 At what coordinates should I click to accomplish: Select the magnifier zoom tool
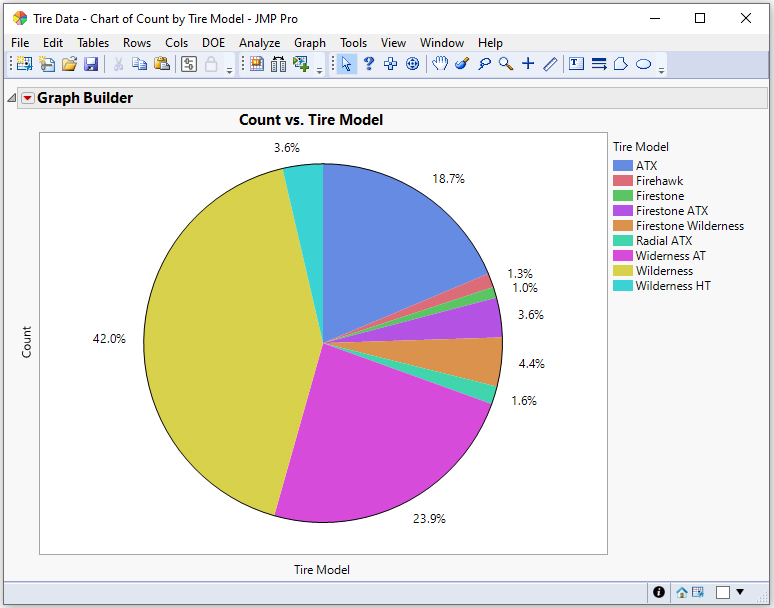tap(506, 64)
